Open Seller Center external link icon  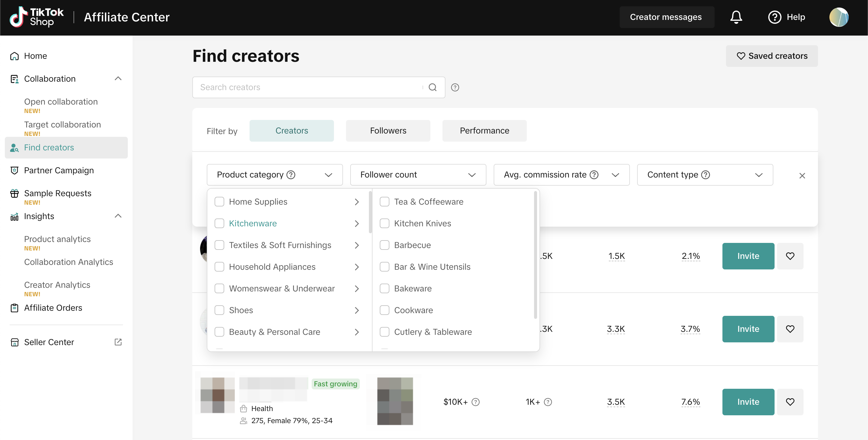coord(118,342)
